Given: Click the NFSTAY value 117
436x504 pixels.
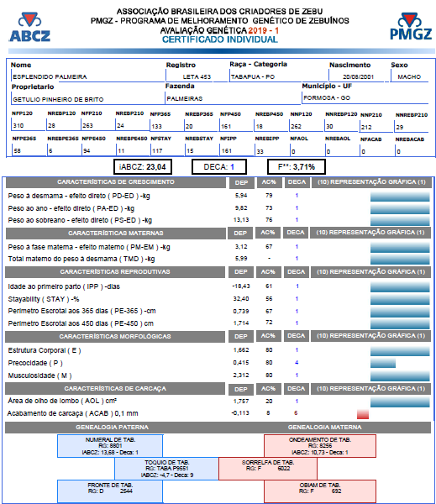Looking at the screenshot, I should click(x=157, y=150).
